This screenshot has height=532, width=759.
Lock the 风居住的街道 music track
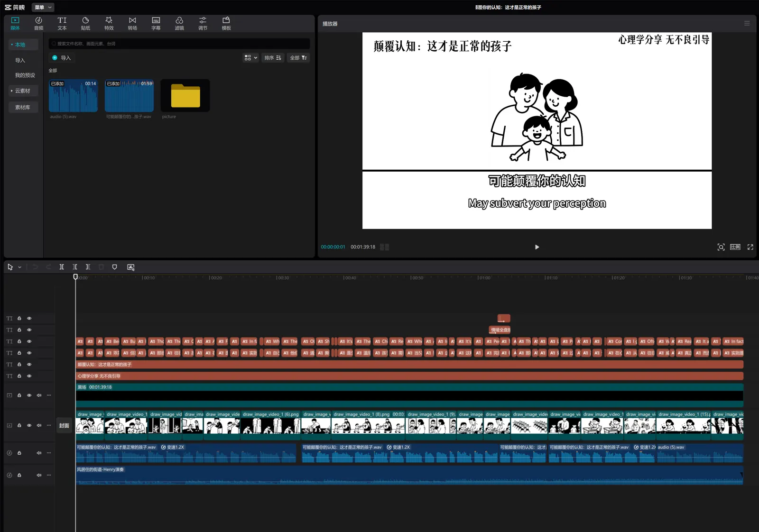point(19,475)
